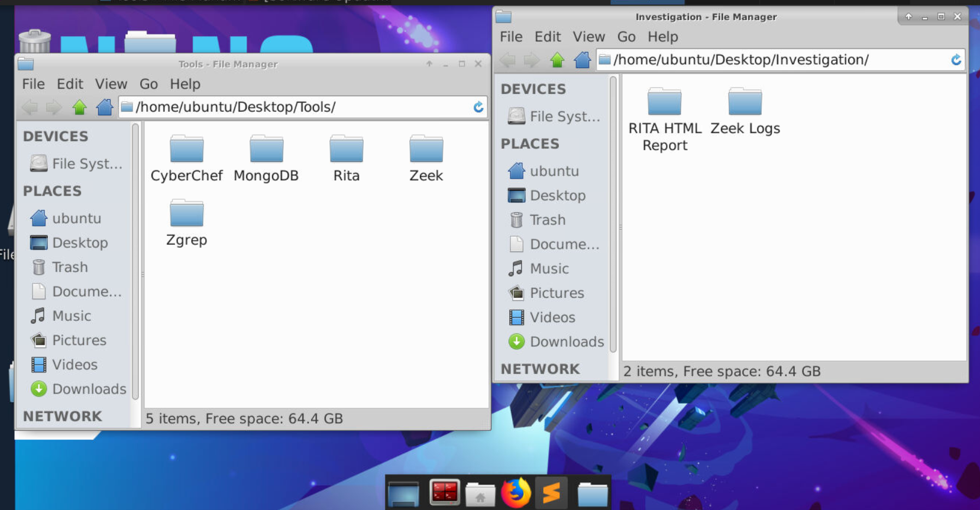980x510 pixels.
Task: Reload the Tools folder listing
Action: point(478,107)
